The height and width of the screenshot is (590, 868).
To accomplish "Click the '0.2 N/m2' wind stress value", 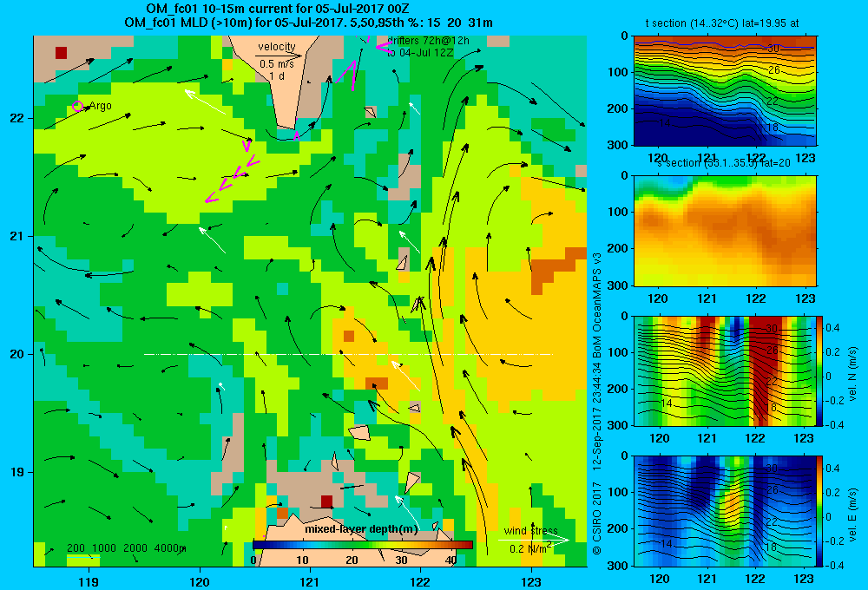I will tap(530, 548).
